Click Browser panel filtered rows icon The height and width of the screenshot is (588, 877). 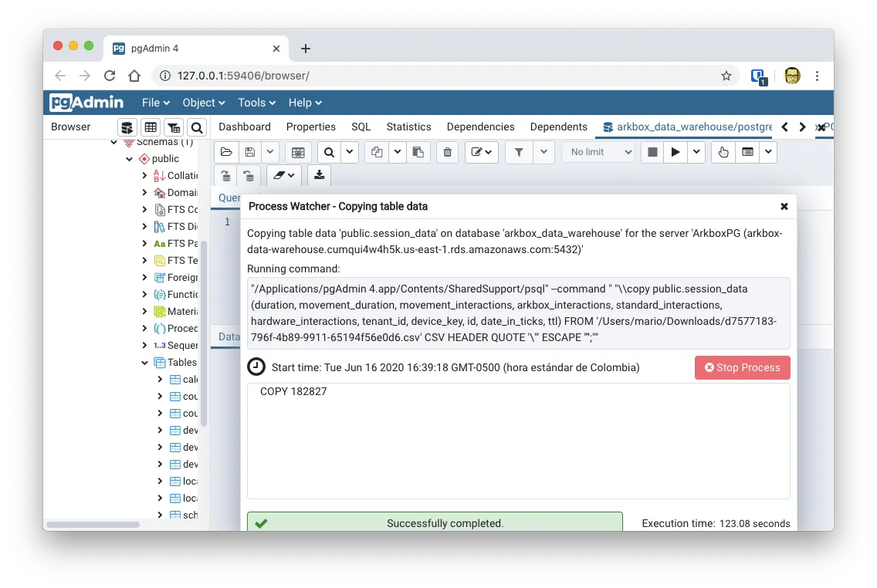174,127
